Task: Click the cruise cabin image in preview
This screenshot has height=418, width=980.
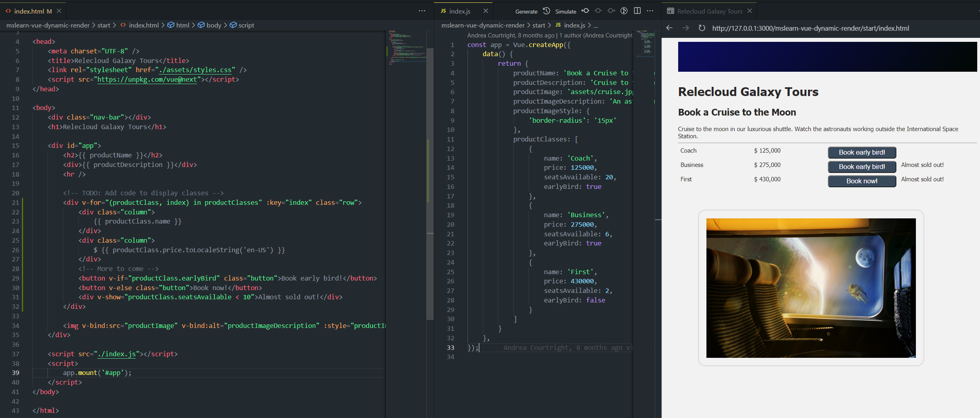Action: [811, 288]
